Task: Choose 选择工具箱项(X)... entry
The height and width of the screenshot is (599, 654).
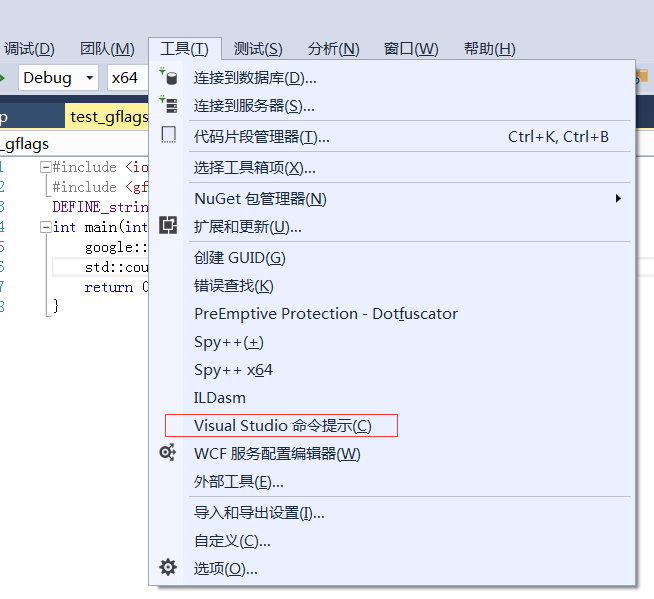Action: 392,168
